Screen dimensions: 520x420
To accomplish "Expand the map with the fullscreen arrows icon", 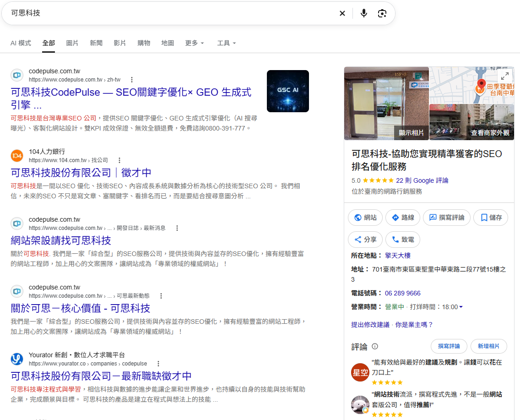I will [505, 76].
